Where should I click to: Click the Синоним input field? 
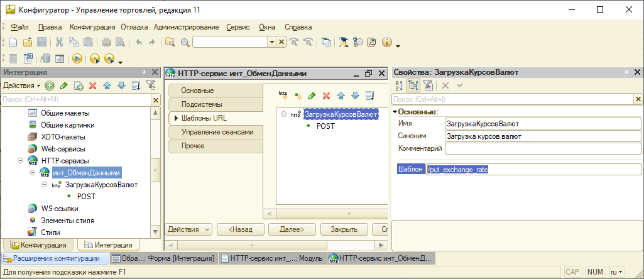pos(543,136)
